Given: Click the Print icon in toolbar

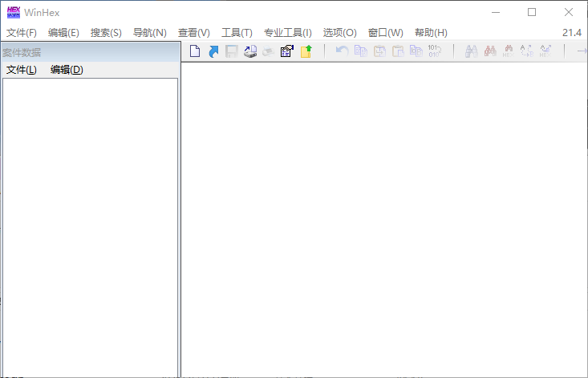Looking at the screenshot, I should [269, 51].
